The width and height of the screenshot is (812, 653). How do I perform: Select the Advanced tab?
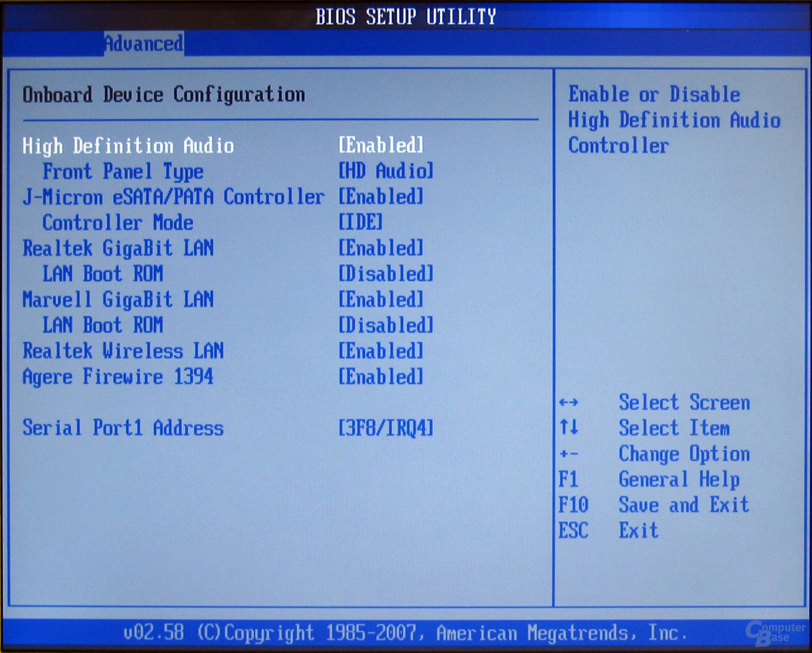(144, 44)
